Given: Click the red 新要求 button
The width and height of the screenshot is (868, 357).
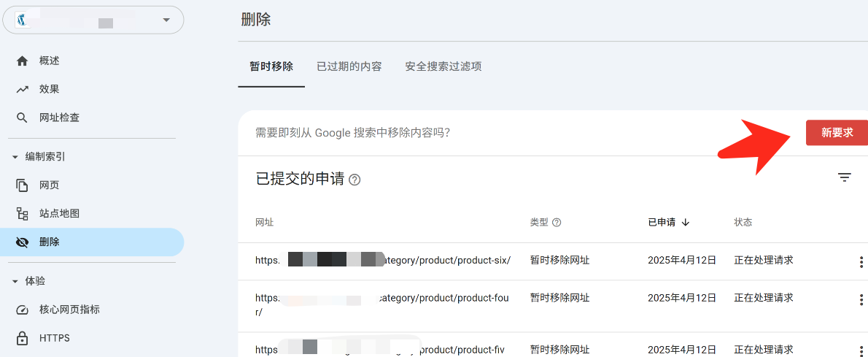Looking at the screenshot, I should (x=836, y=133).
